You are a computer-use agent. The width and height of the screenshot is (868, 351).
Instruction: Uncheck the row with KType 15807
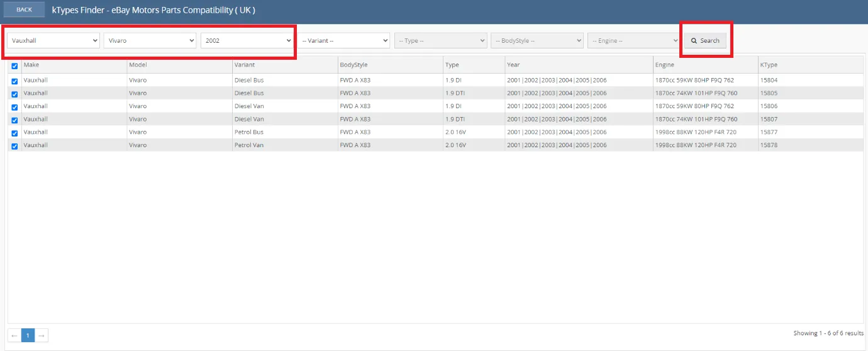pos(14,120)
